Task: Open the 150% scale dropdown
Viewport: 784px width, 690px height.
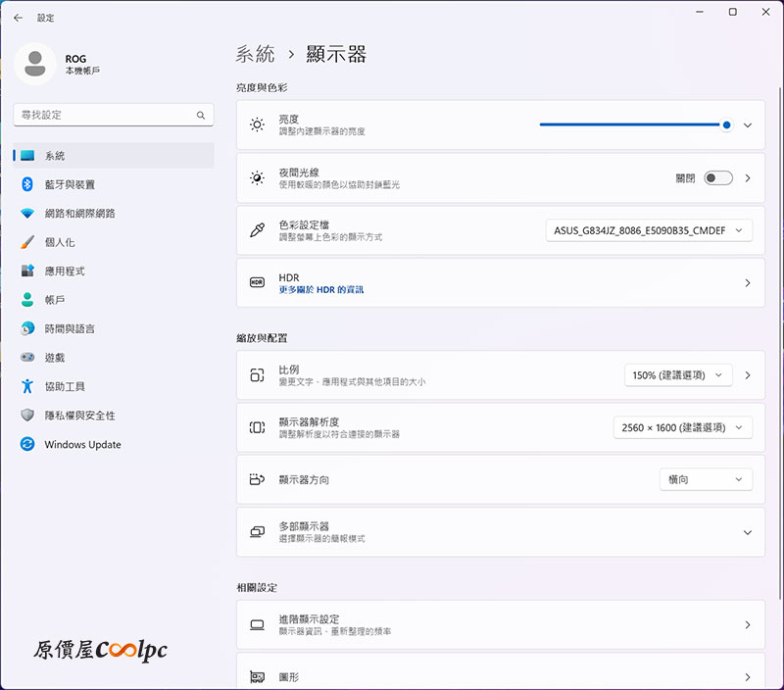Action: pos(678,375)
